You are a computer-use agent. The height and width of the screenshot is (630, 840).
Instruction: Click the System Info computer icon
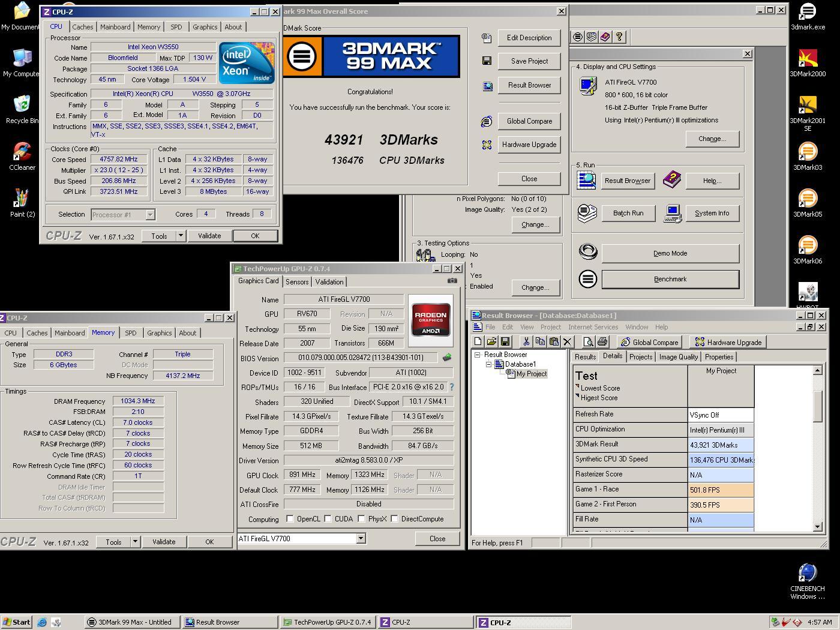(673, 214)
